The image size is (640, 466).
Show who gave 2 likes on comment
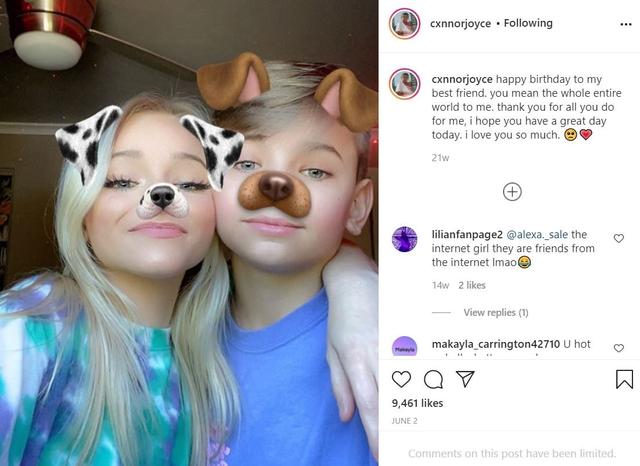pos(471,285)
